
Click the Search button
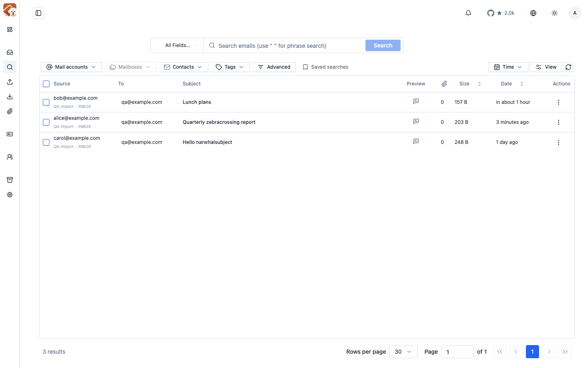pos(383,45)
